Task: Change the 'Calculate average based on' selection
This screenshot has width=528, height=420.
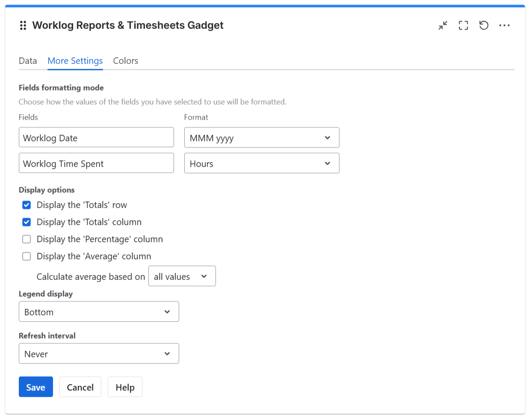Action: click(x=182, y=276)
